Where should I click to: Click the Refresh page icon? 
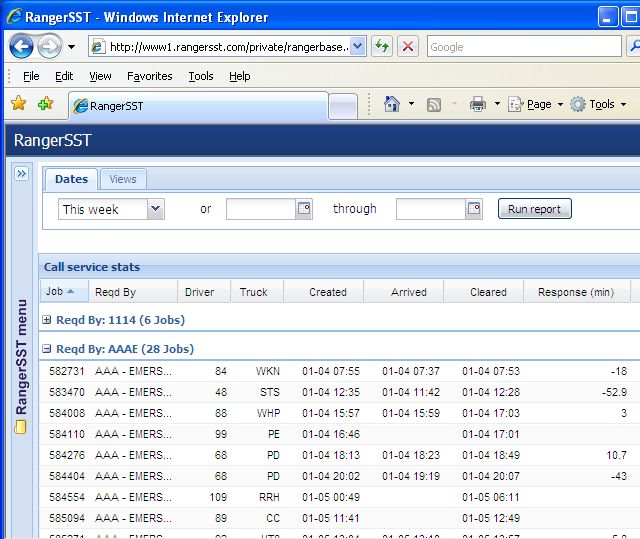tap(382, 47)
